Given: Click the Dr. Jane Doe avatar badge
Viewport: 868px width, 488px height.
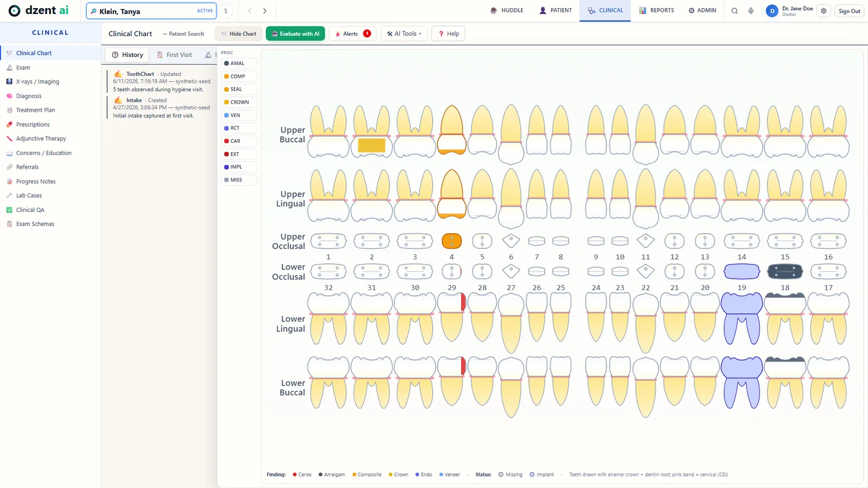Looking at the screenshot, I should click(772, 11).
